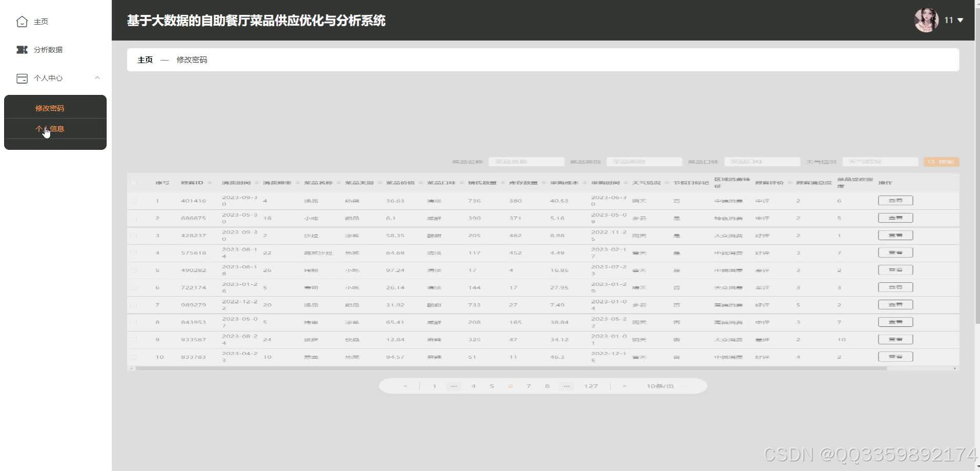The height and width of the screenshot is (471, 980).
Task: Click current page 6 in pagination
Action: [x=510, y=386]
